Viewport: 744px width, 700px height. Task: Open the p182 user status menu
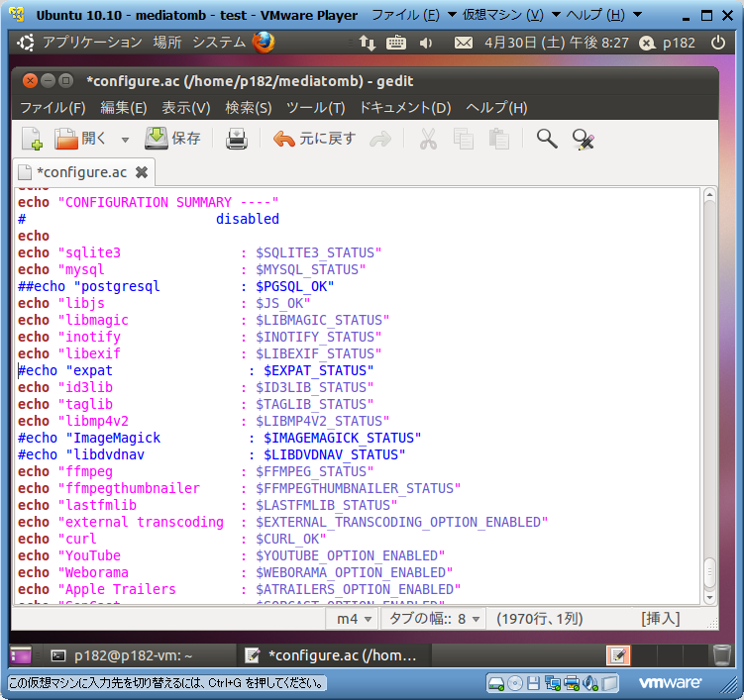[667, 43]
